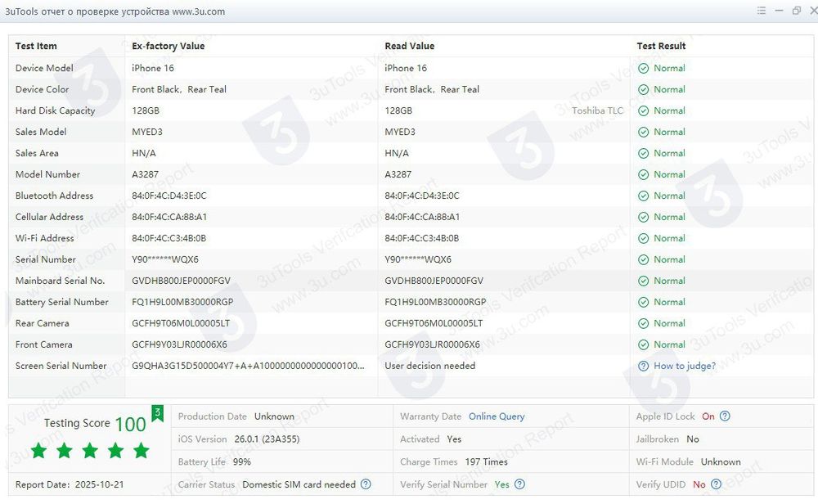
Task: Click the Activated Yes value
Action: pos(454,439)
